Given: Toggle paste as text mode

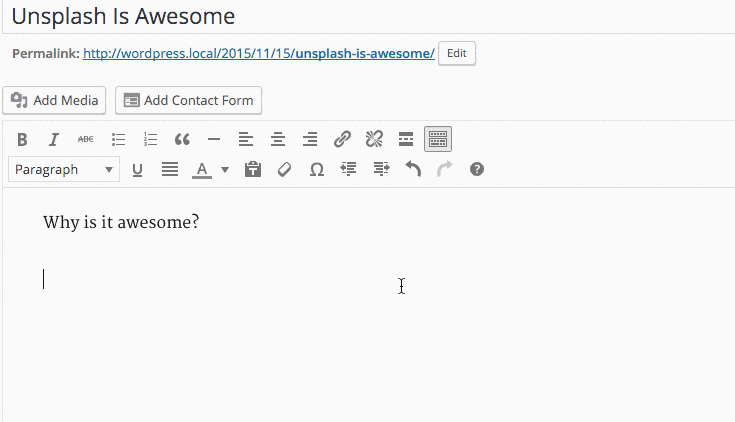Looking at the screenshot, I should [252, 169].
